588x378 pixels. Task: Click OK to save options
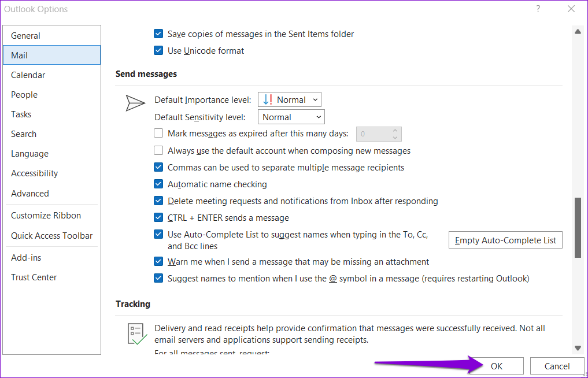click(x=497, y=366)
